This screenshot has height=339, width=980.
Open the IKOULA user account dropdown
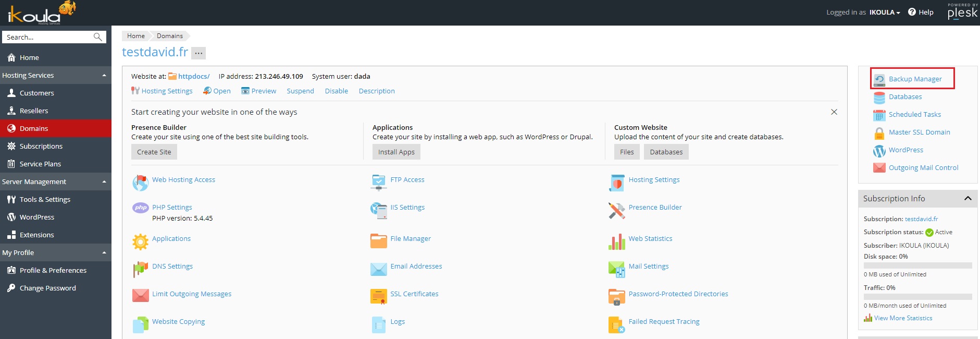tap(885, 12)
